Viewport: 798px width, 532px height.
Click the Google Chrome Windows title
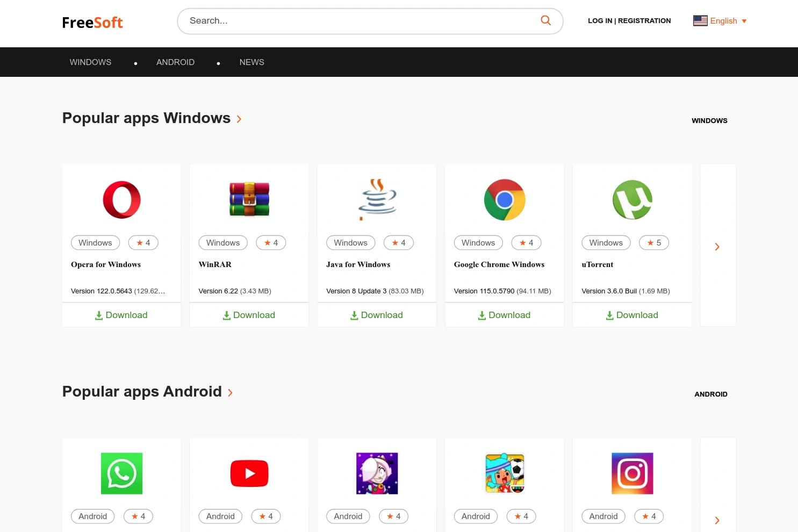point(499,264)
